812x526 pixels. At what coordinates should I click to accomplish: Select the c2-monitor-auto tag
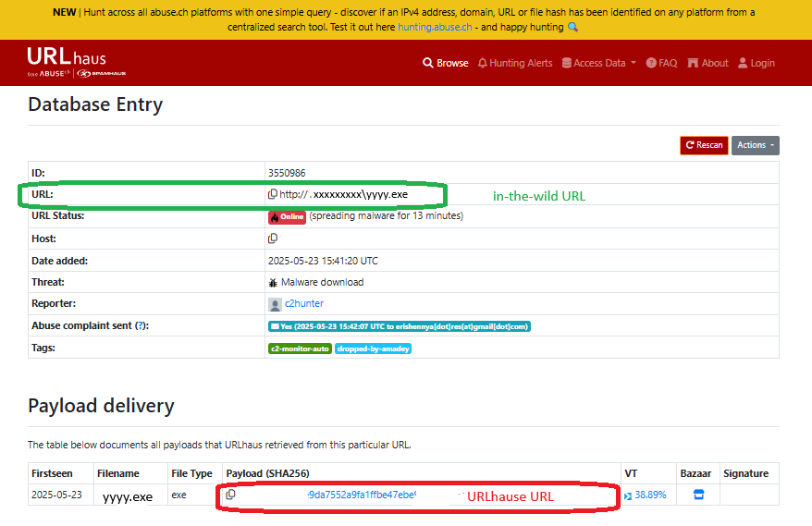coord(300,349)
